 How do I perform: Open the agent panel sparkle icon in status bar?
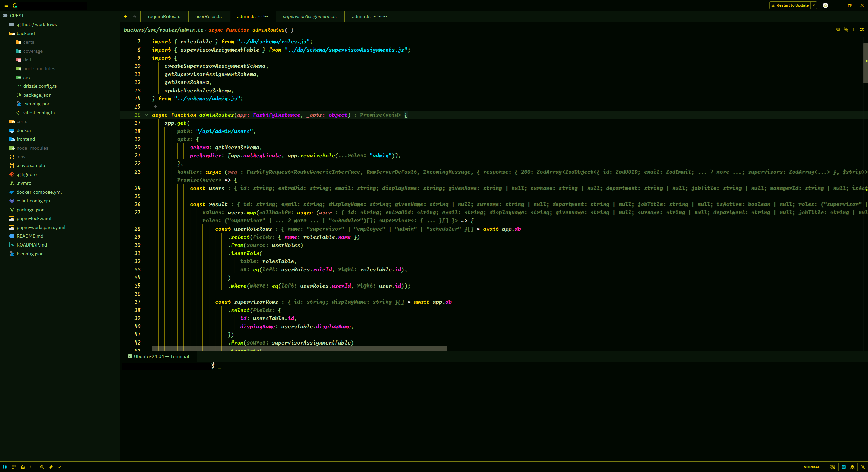point(863,467)
